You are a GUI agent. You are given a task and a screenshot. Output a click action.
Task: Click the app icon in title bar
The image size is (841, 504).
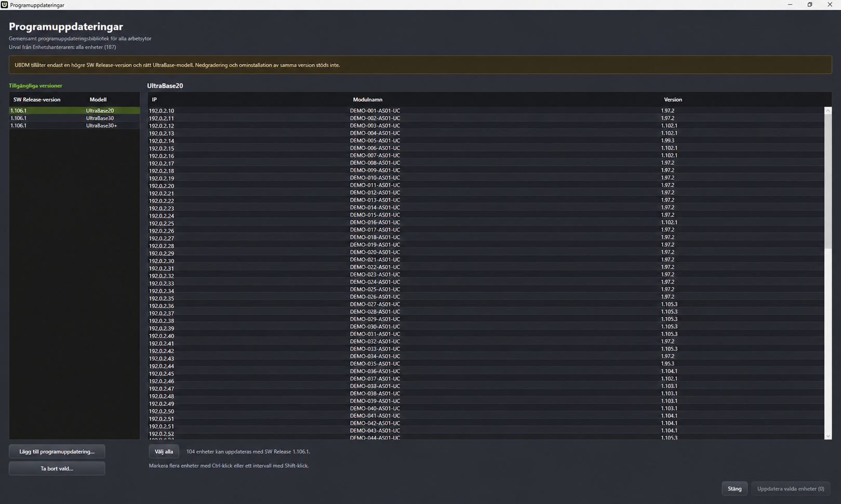[4, 5]
